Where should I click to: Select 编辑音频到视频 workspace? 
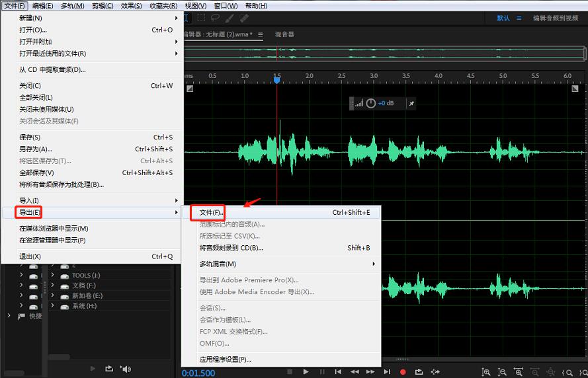coord(556,18)
